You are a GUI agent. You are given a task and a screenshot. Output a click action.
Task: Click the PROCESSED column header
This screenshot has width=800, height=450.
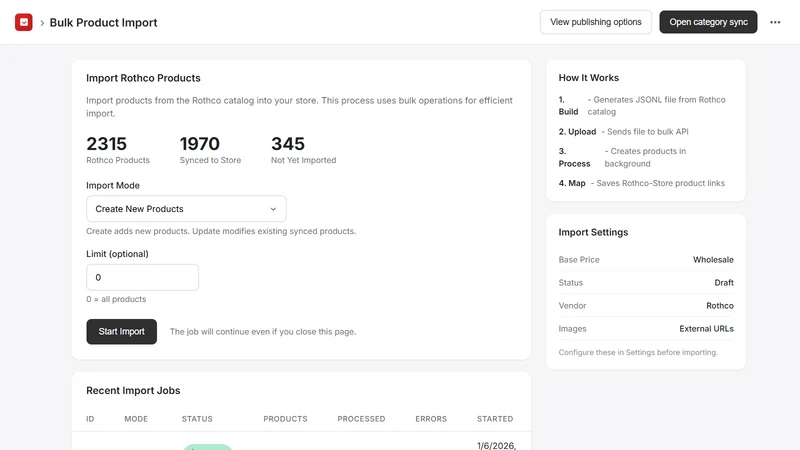tap(361, 419)
